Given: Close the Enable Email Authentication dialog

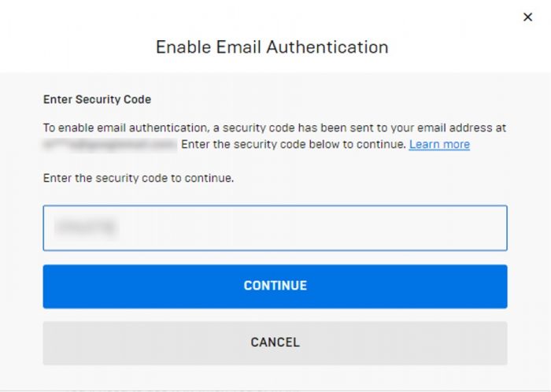Looking at the screenshot, I should coord(528,17).
